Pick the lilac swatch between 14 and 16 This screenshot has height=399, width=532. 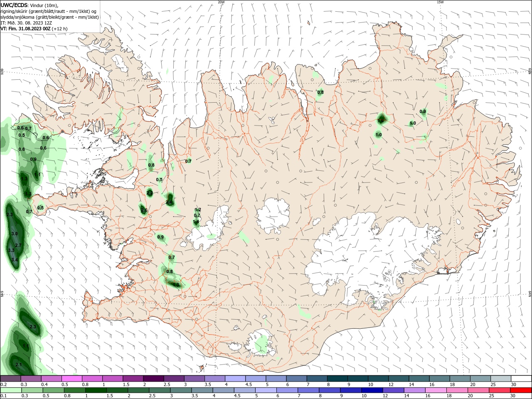[415, 390]
